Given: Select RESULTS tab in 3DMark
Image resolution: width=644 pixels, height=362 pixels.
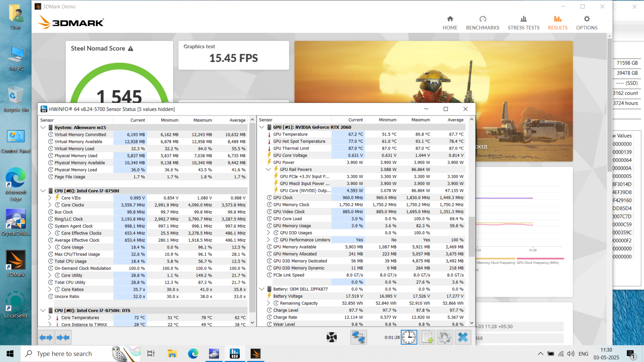Looking at the screenshot, I should 557,23.
